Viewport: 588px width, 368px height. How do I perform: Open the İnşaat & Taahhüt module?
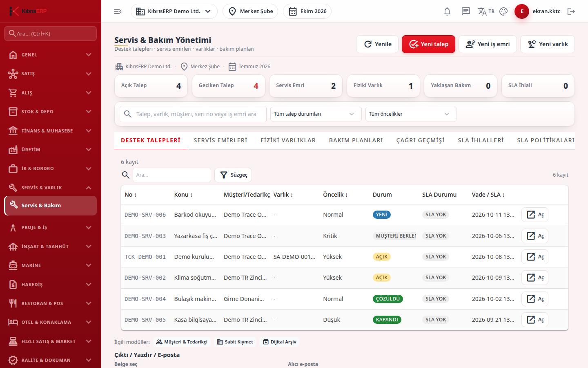[x=50, y=247]
